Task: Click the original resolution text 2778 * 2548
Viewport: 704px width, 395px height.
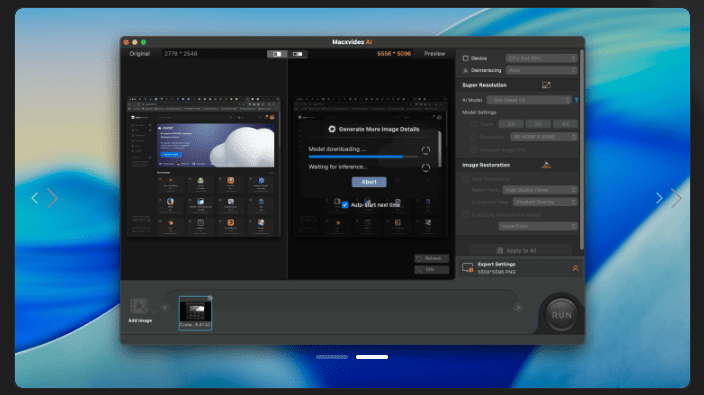Action: click(180, 54)
